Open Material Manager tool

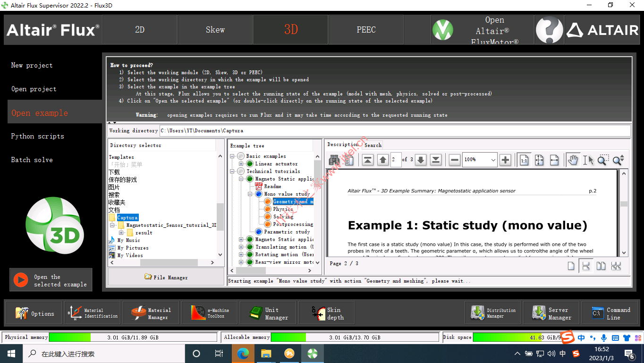(151, 313)
